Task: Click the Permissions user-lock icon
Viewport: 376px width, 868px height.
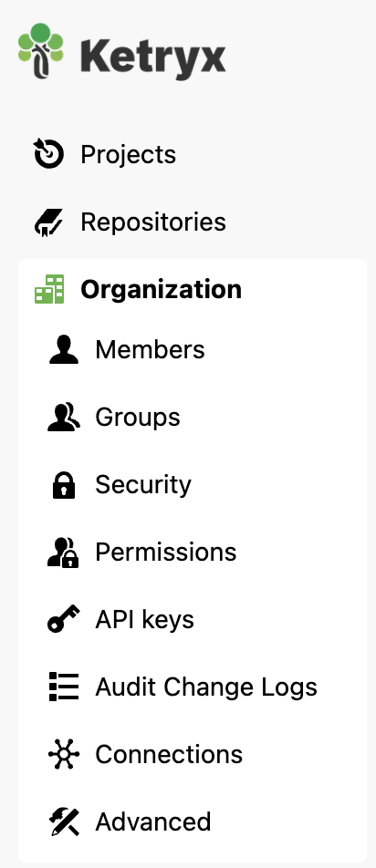Action: pyautogui.click(x=63, y=552)
